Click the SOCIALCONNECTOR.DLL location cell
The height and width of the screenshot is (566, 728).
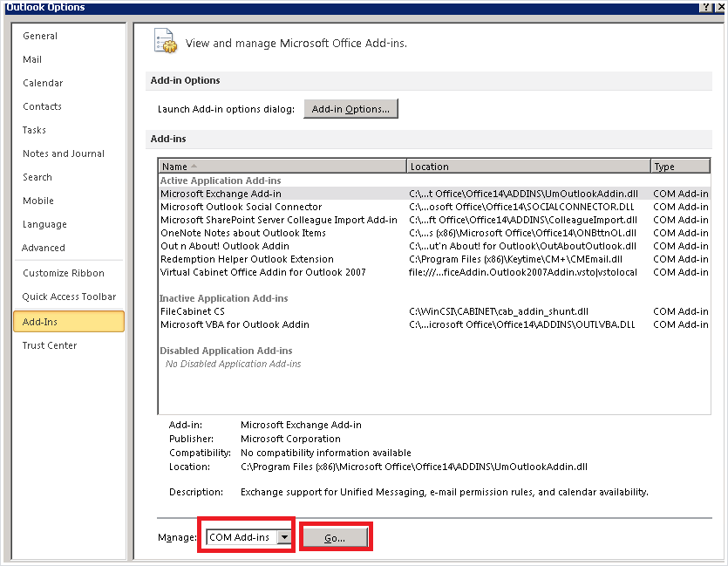[x=521, y=207]
